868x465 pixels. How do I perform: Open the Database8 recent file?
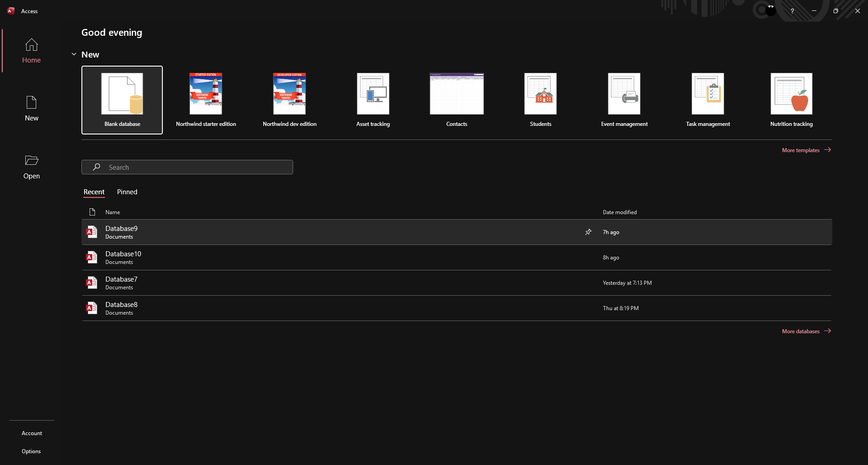[457, 308]
